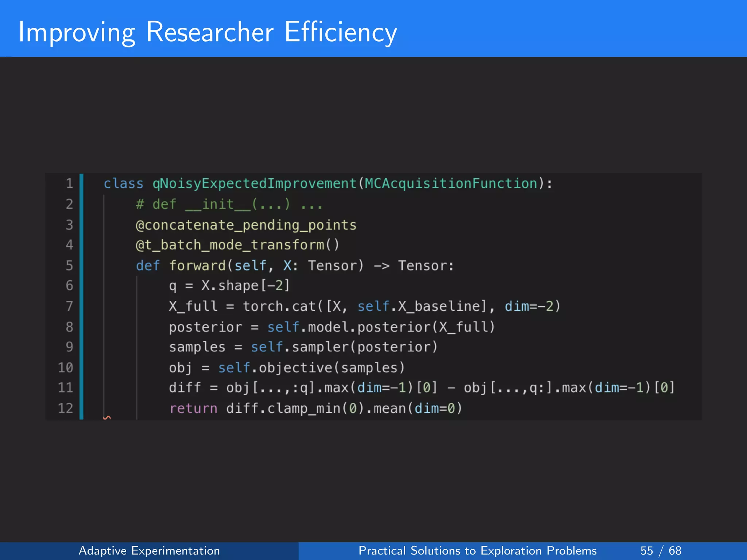Click the decorator @concatenate_pending_points
This screenshot has height=560, width=747.
pos(246,225)
